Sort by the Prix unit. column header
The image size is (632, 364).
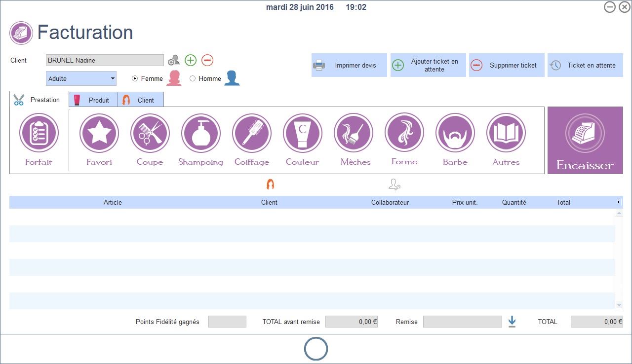pos(465,202)
